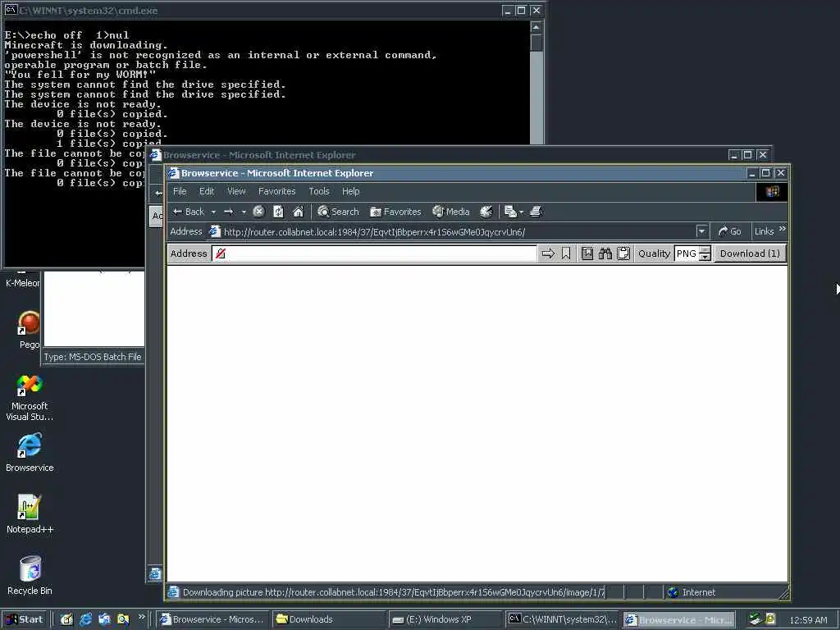This screenshot has width=840, height=630.
Task: Launch Internet Explorer from Quick Launch
Action: (x=85, y=619)
